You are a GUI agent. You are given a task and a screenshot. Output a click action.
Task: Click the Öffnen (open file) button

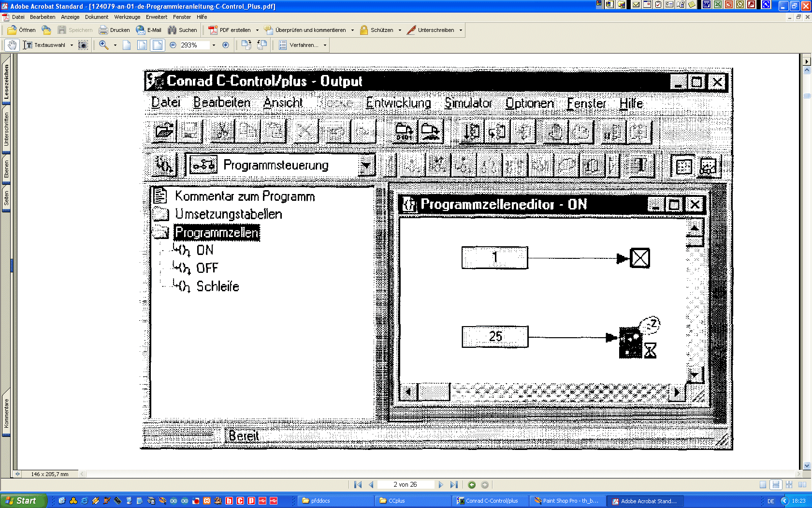point(22,30)
